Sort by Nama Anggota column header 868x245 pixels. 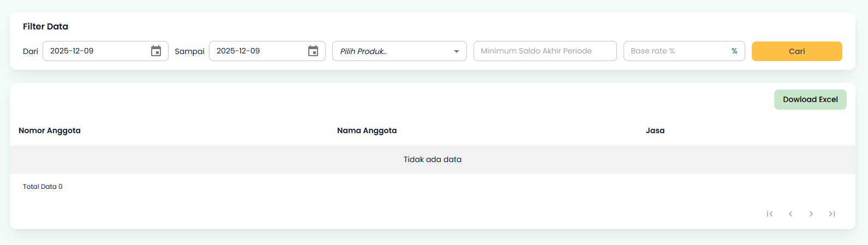coord(367,130)
